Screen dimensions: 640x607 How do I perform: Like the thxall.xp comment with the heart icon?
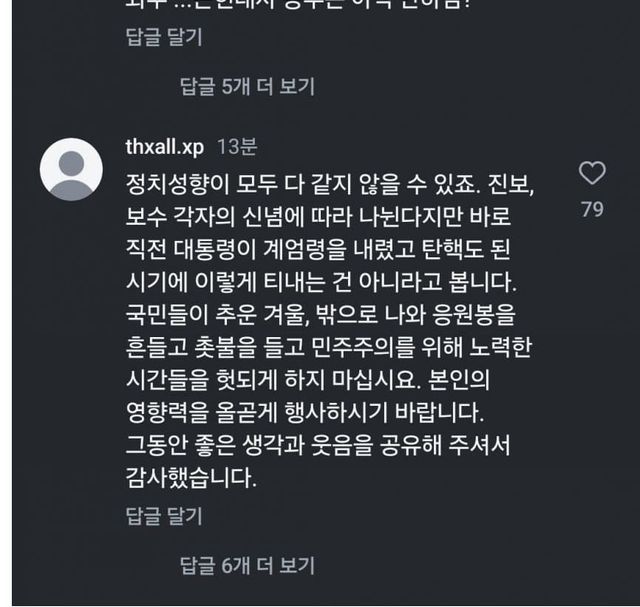coord(592,173)
